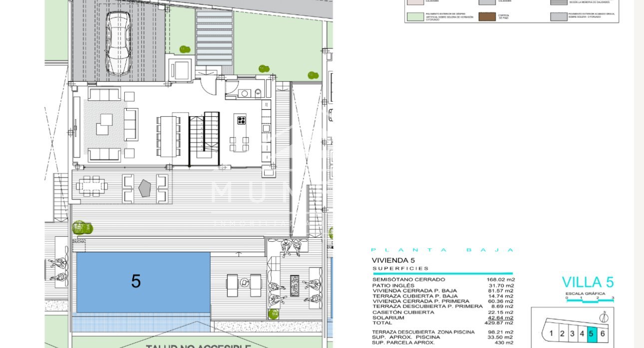This screenshot has width=644, height=348.
Task: Click the living room coffee table
Action: tap(104, 124)
